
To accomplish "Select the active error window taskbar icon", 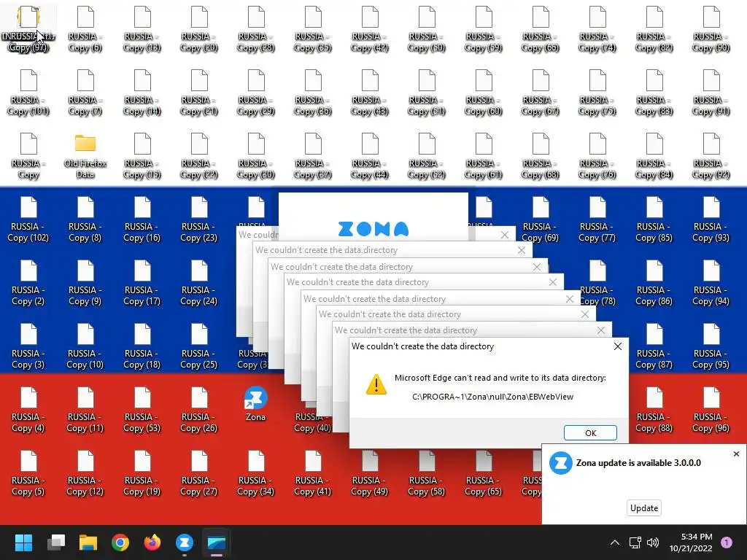I will [216, 542].
